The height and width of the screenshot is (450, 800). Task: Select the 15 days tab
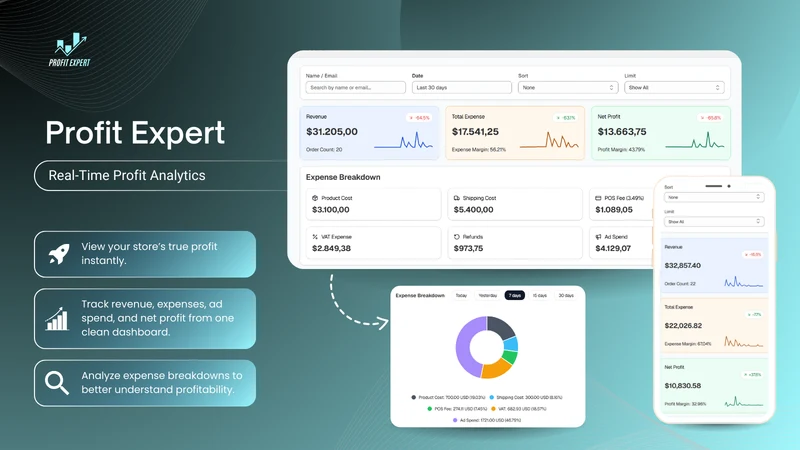[x=540, y=295]
